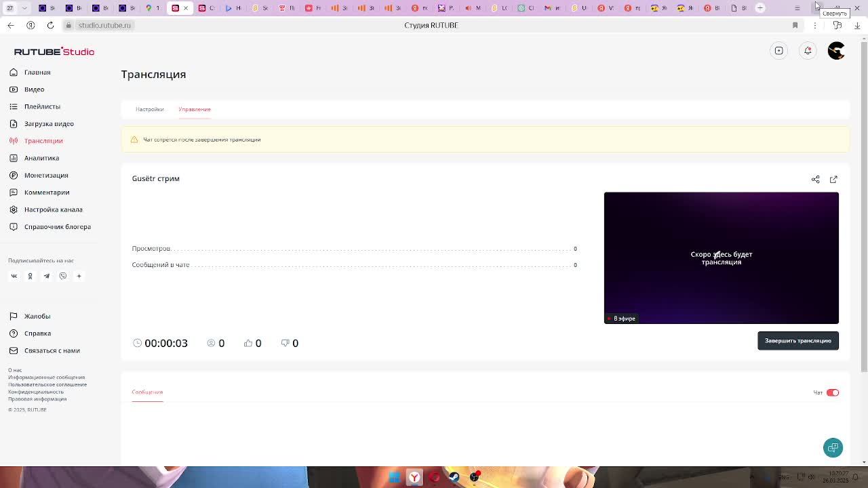This screenshot has height=488, width=868.
Task: Open the Telegram social link icon
Action: pyautogui.click(x=46, y=276)
